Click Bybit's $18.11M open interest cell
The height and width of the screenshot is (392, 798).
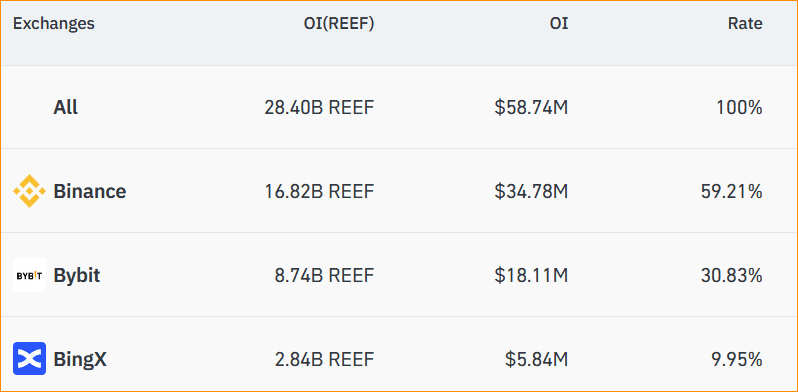(x=531, y=275)
